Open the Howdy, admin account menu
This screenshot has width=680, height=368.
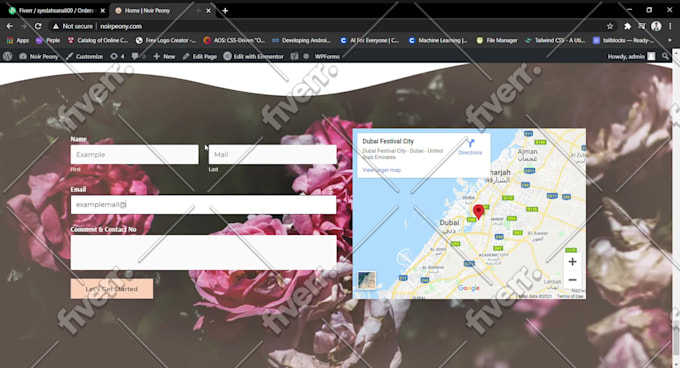pyautogui.click(x=631, y=56)
